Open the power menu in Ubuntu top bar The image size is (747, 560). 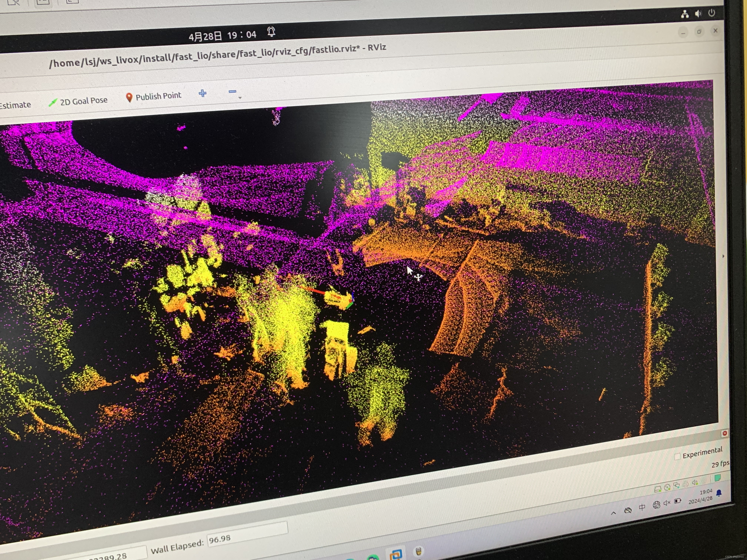click(712, 13)
